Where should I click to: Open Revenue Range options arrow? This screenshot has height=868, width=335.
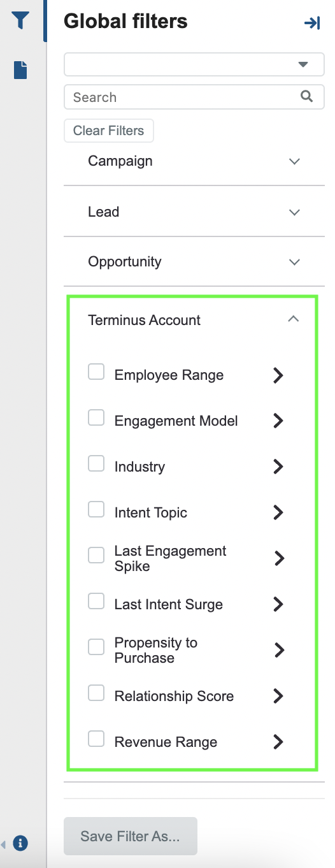click(x=278, y=742)
